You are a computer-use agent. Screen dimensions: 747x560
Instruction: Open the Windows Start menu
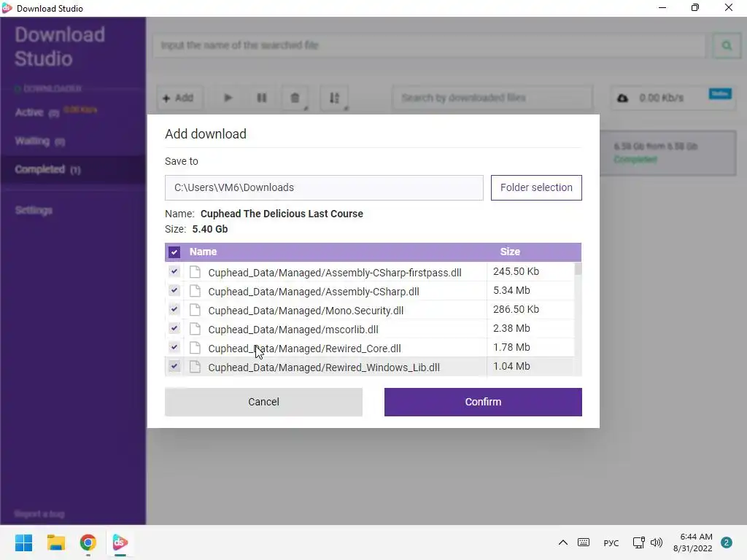23,542
